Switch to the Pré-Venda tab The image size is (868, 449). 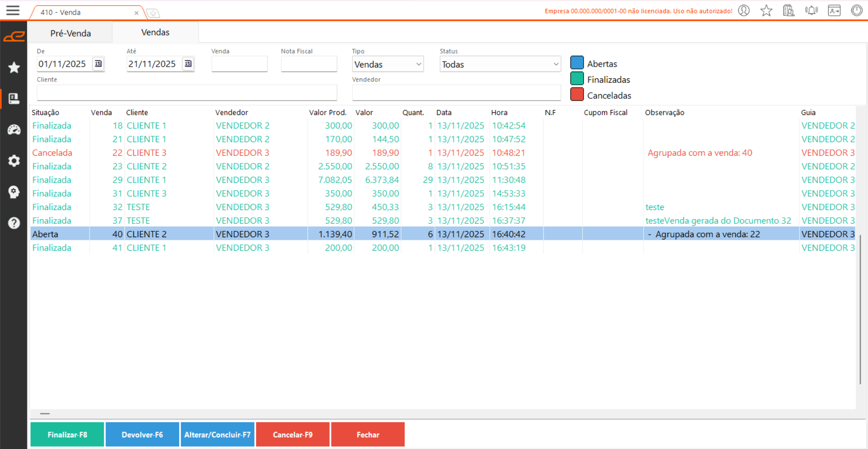(x=71, y=33)
